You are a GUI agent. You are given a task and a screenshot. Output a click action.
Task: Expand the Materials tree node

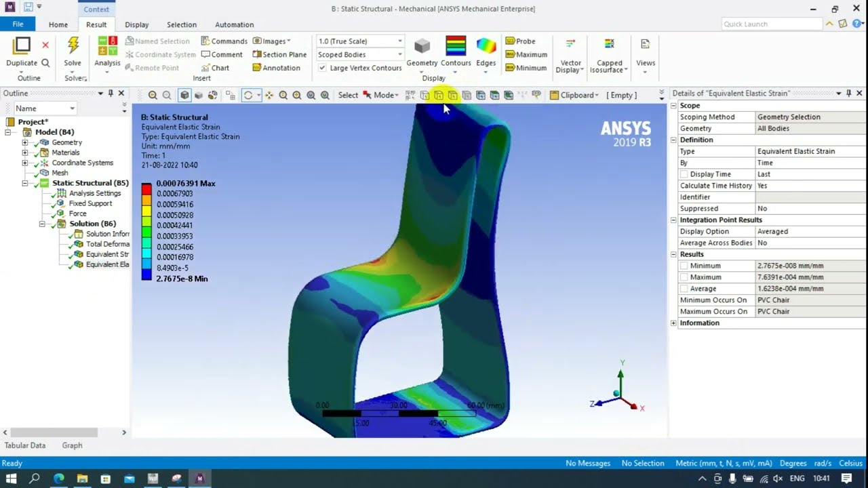tap(25, 152)
